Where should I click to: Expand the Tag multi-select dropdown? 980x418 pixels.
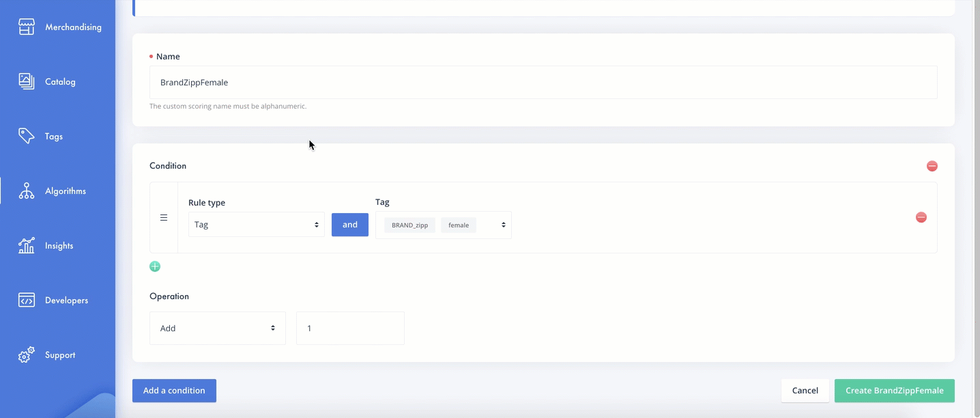(x=444, y=225)
